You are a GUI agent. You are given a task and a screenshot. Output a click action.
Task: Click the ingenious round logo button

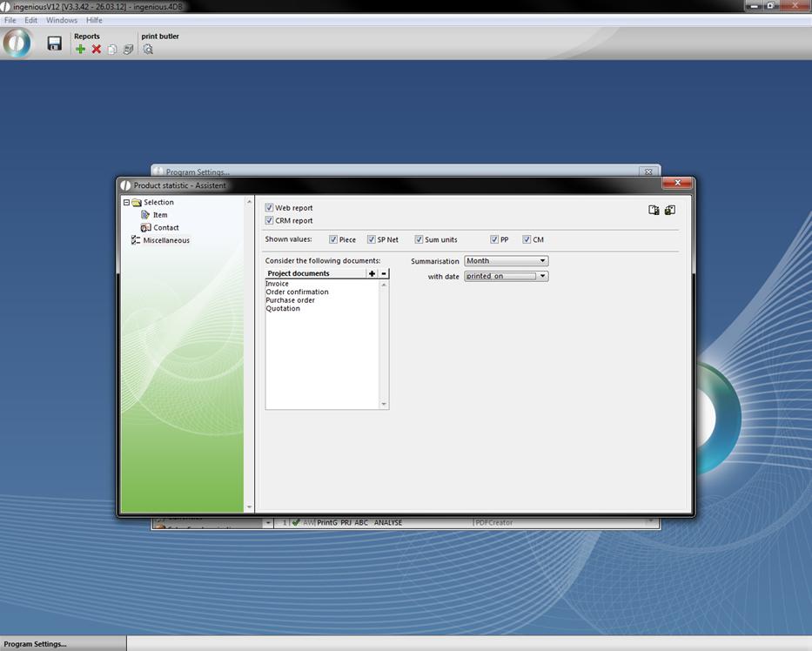pos(17,43)
